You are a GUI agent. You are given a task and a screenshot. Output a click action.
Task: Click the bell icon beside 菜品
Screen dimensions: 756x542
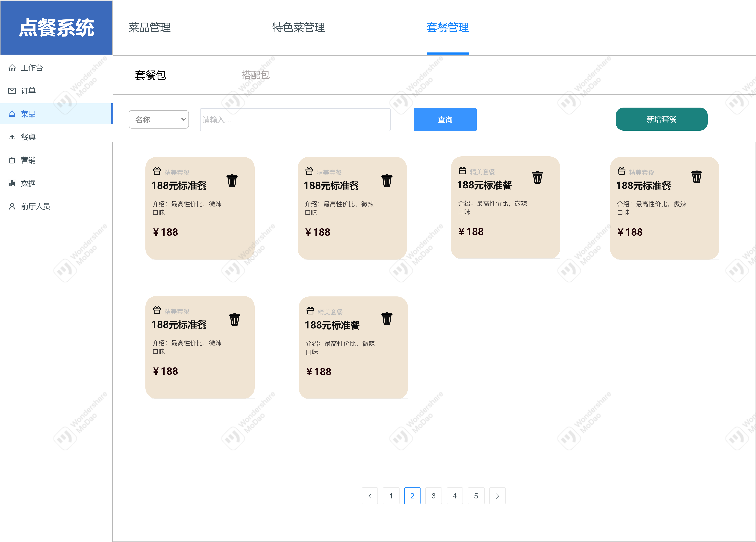click(12, 114)
